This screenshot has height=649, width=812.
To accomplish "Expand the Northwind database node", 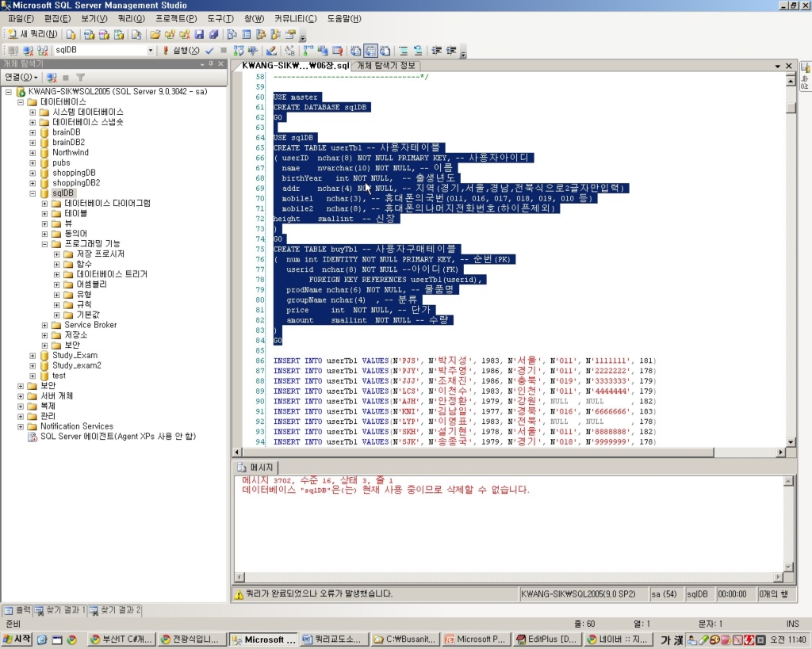I will (x=33, y=153).
